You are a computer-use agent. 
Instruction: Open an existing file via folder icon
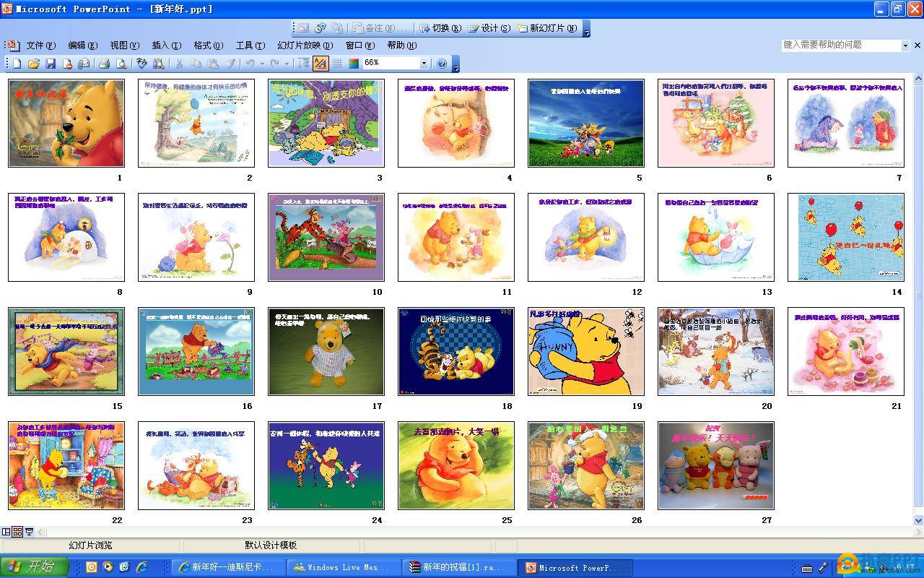(x=34, y=64)
